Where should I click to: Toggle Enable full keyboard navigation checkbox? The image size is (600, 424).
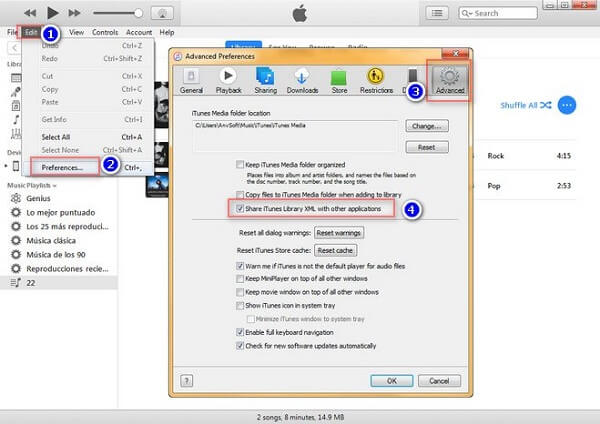(x=240, y=332)
